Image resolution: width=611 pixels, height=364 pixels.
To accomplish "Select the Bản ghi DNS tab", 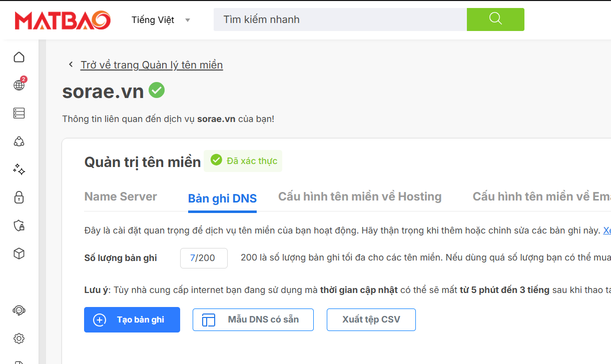I will [x=222, y=198].
